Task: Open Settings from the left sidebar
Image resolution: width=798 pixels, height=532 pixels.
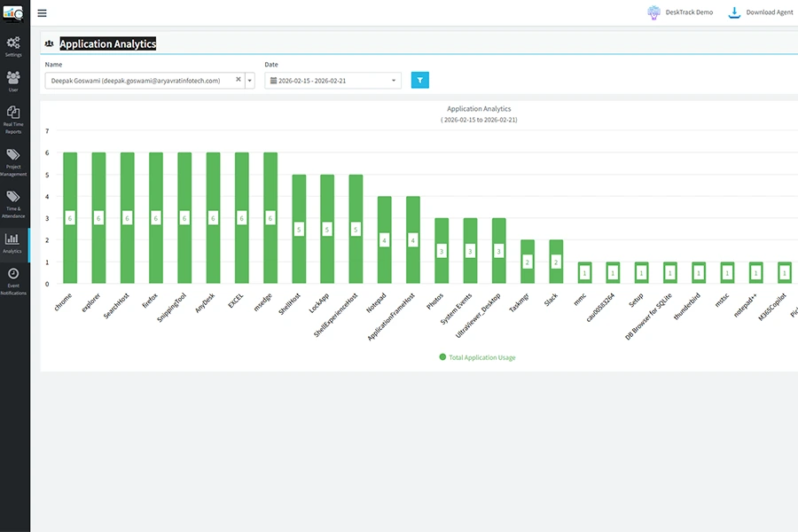Action: click(x=13, y=46)
